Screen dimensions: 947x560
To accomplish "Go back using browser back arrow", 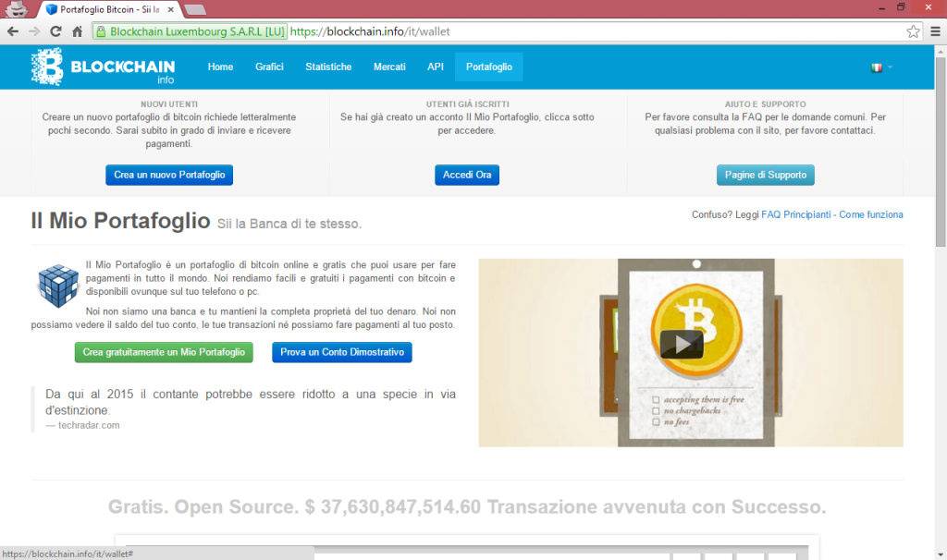I will (x=13, y=31).
